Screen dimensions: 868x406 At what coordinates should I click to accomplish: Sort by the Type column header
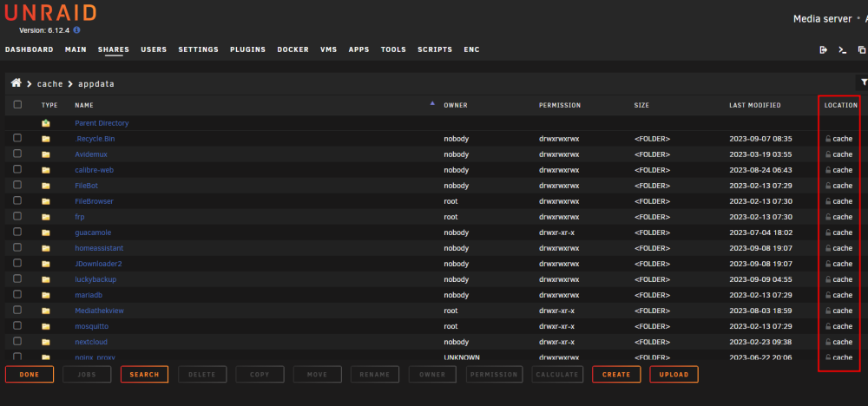[49, 105]
